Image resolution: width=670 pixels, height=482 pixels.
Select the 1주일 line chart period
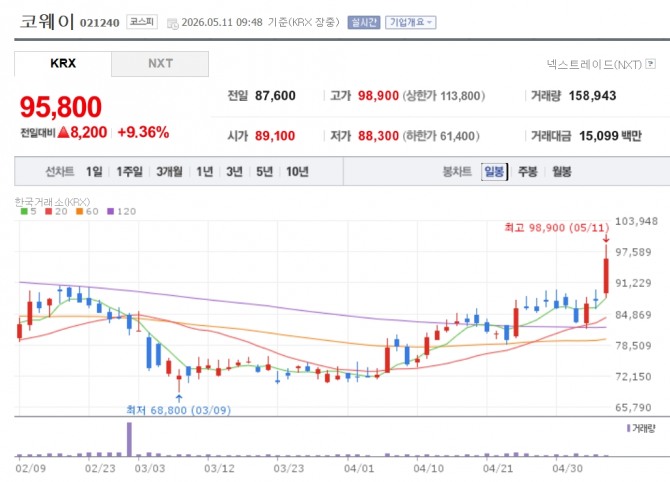129,172
